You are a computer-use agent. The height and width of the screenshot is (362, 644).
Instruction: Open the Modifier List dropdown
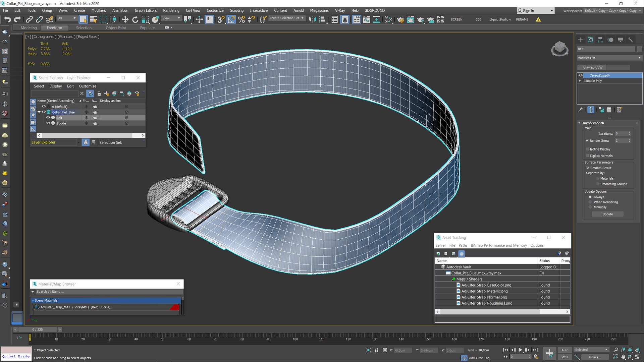609,58
